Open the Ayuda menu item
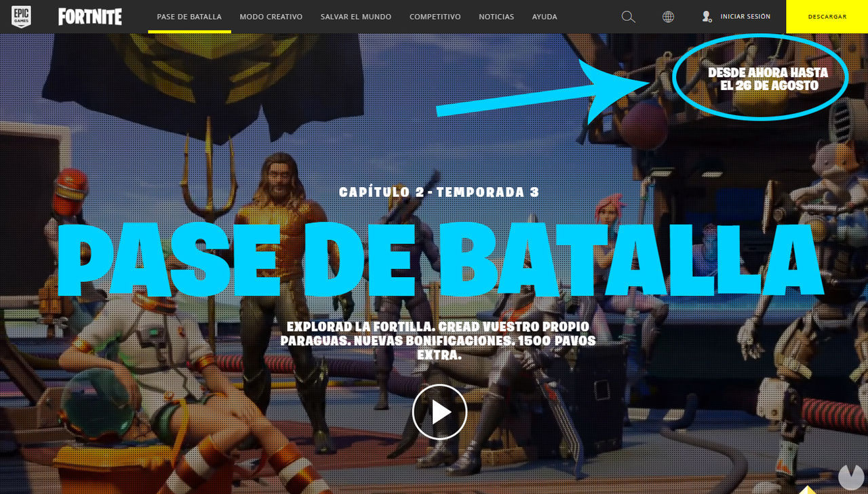The image size is (868, 494). (545, 17)
